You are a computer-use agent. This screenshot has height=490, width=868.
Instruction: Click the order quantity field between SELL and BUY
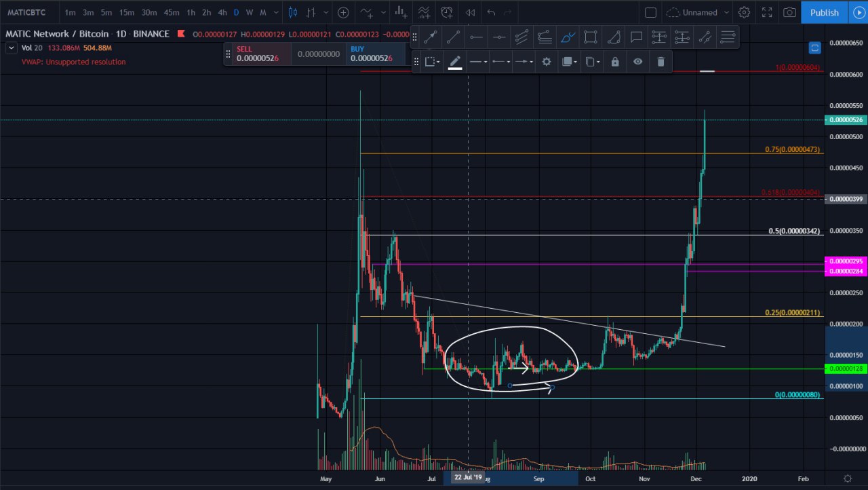point(319,54)
